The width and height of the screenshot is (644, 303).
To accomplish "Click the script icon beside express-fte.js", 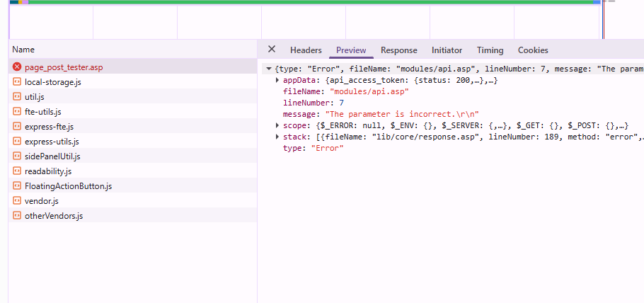I will (x=17, y=127).
